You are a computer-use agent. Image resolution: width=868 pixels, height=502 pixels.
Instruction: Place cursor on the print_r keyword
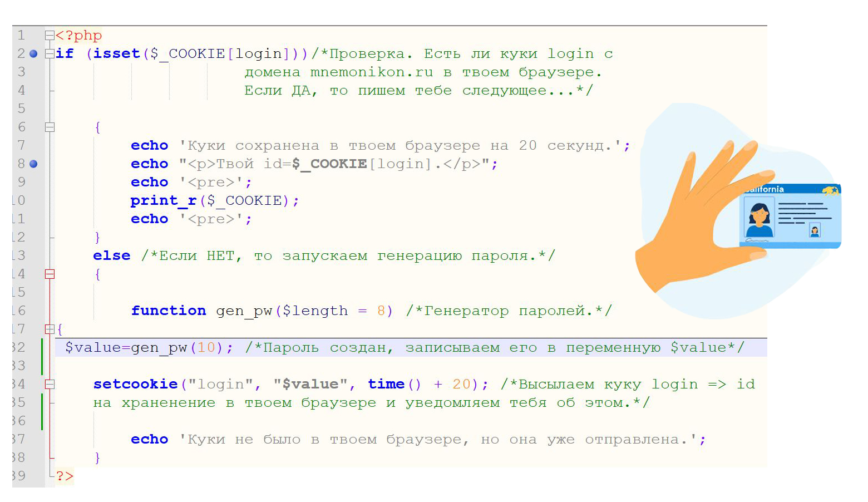pyautogui.click(x=164, y=201)
